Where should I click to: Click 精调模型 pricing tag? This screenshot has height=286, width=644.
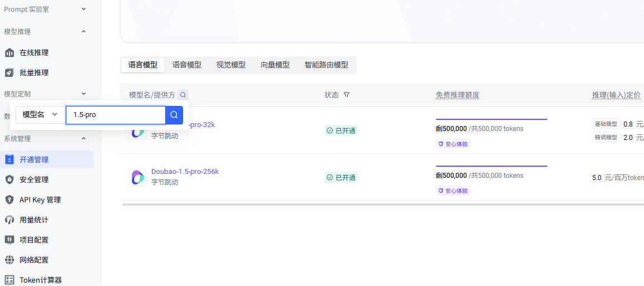[x=606, y=137]
